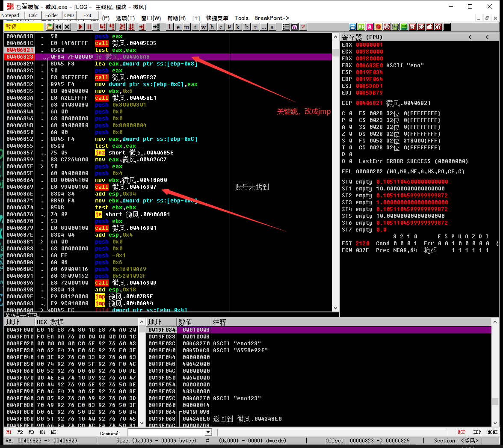Click the first '<' arrow in registers header

click(x=470, y=37)
